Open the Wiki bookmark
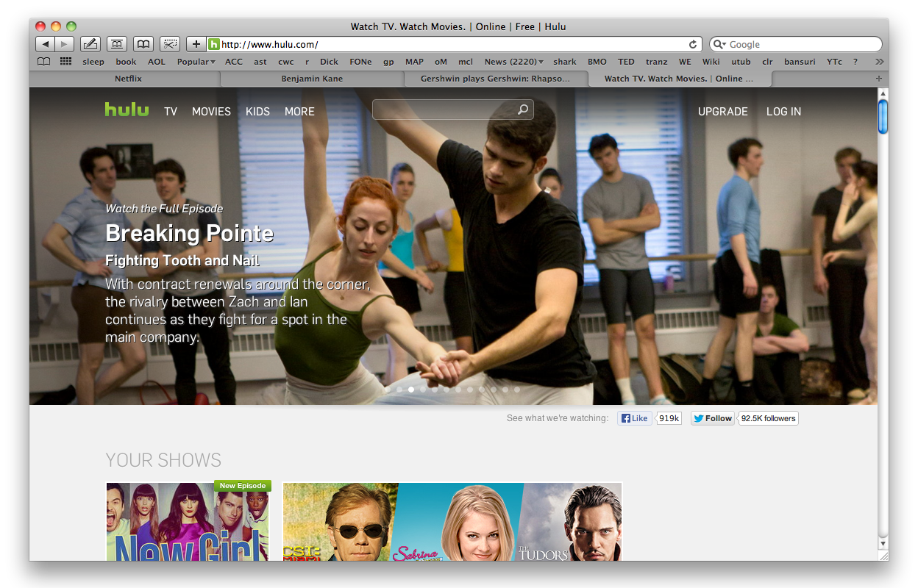Image resolution: width=918 pixels, height=588 pixels. click(711, 62)
